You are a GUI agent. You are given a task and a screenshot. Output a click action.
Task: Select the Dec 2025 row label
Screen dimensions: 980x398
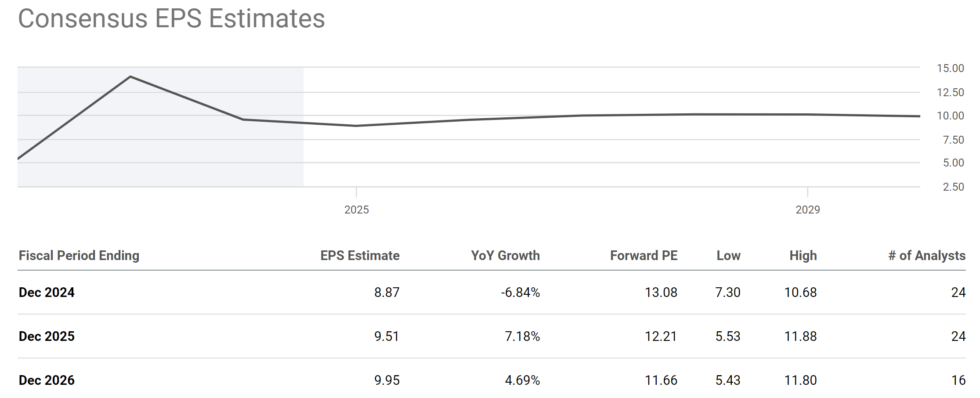click(47, 336)
